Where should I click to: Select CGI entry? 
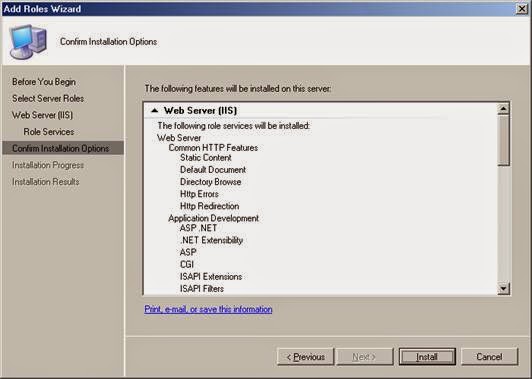[187, 264]
